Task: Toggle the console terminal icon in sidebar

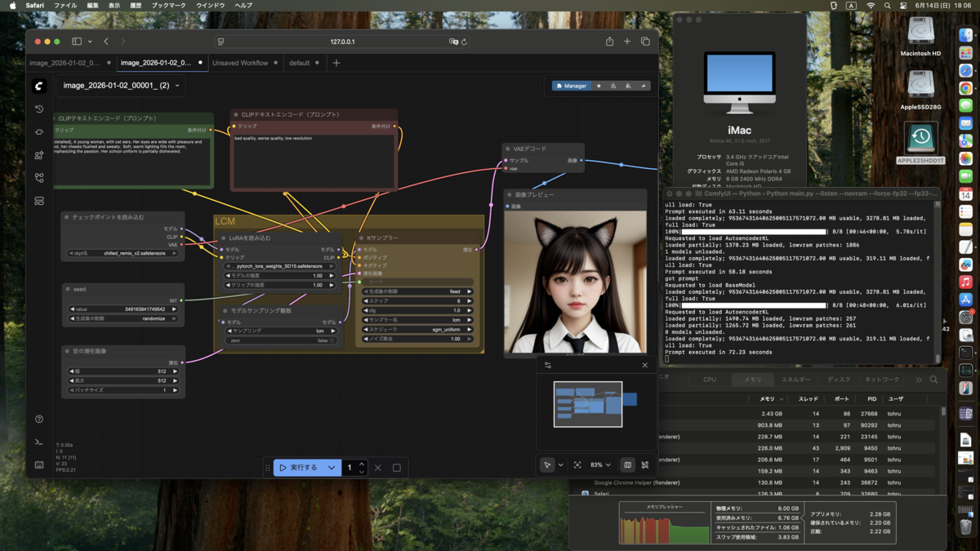Action: [39, 442]
